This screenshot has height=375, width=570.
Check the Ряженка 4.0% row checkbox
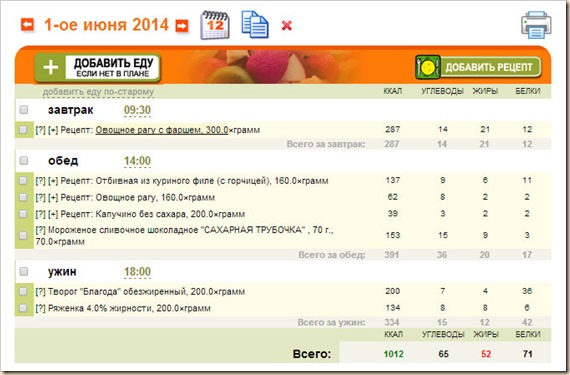[23, 308]
